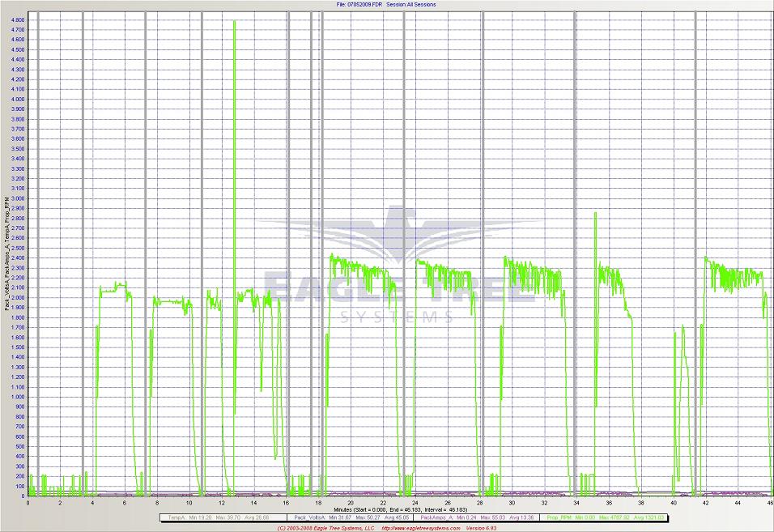Viewport: 774px width, 532px height.
Task: Click the 0 minute x-axis tick label
Action: click(28, 503)
